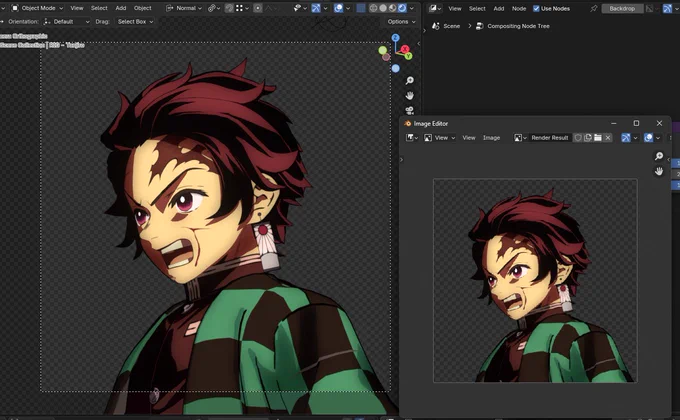This screenshot has height=420, width=680.
Task: Toggle the Image Editor gizmo icon
Action: tap(625, 138)
